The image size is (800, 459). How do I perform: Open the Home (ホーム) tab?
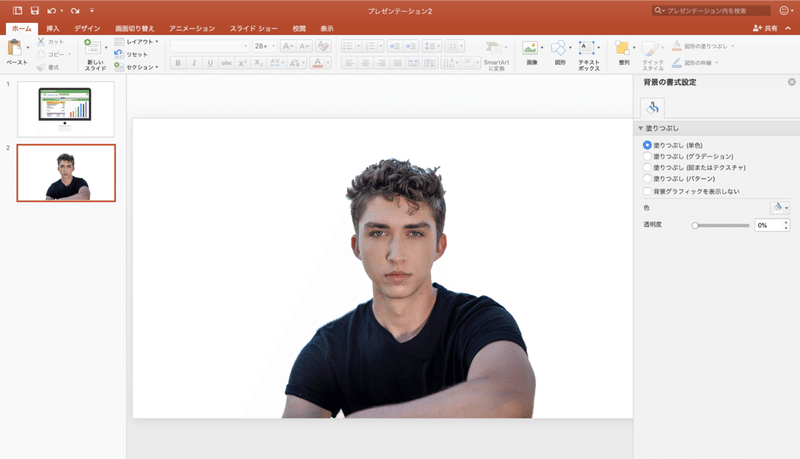[22, 29]
